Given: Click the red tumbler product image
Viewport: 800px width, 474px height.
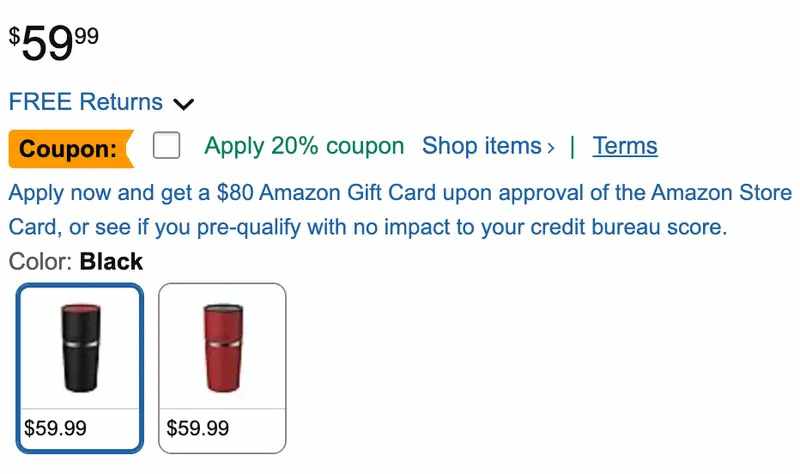Looking at the screenshot, I should pos(222,346).
